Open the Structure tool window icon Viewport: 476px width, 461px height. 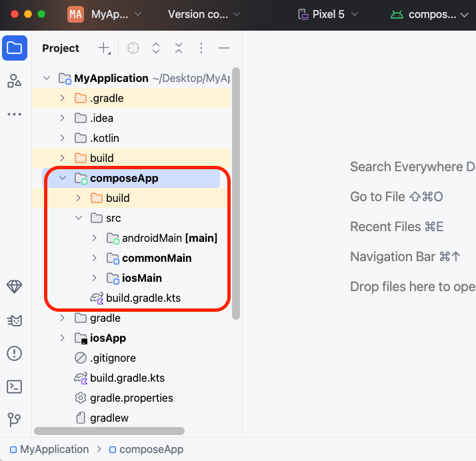[15, 81]
